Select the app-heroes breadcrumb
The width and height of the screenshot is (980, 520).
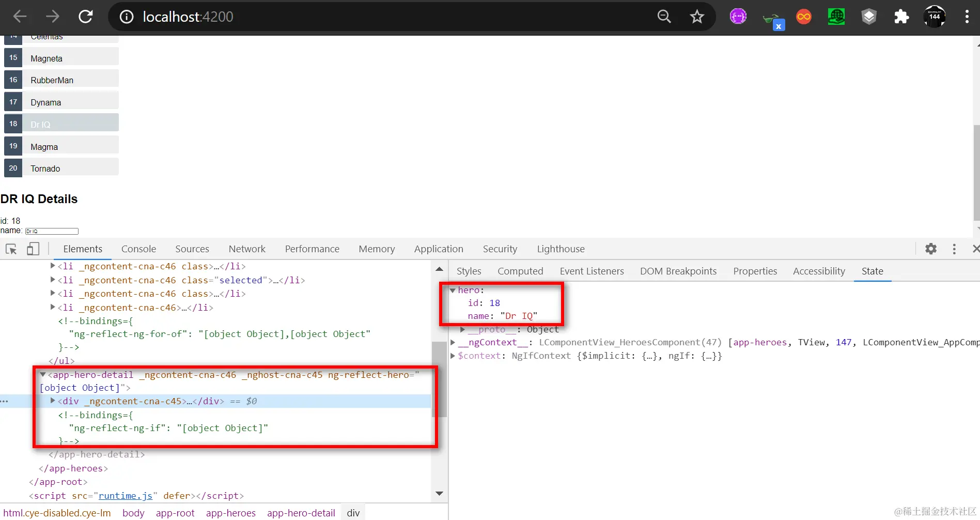pos(231,513)
